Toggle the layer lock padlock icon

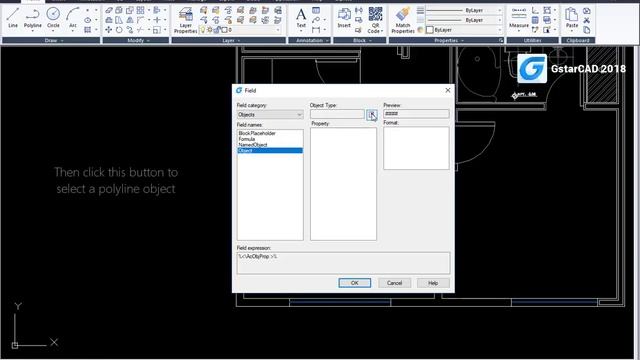pos(218,30)
